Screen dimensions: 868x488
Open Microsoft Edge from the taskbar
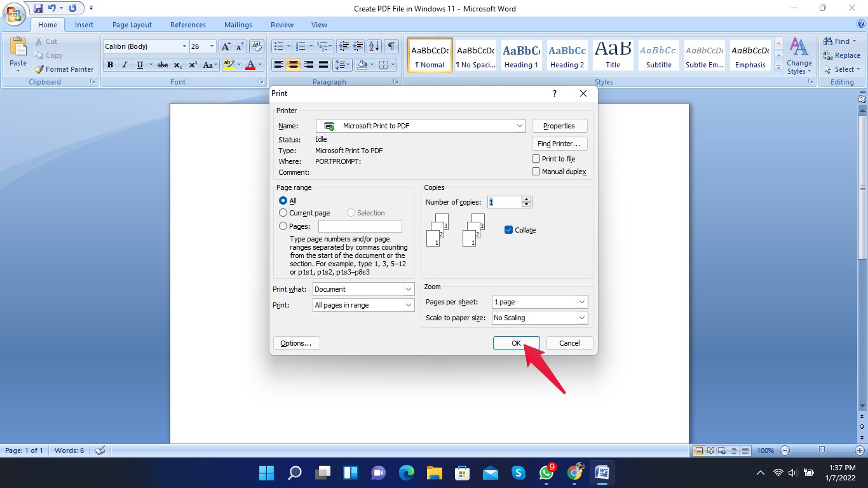(407, 473)
